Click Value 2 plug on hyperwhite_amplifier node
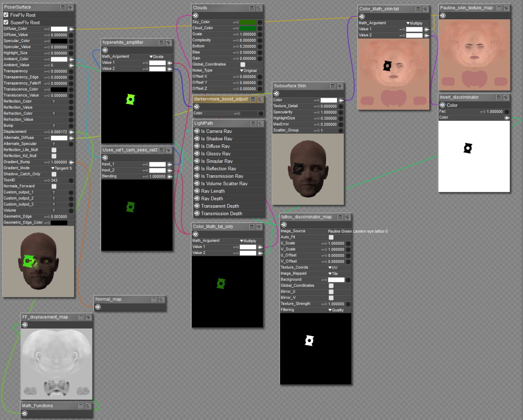523x420 pixels. click(x=170, y=69)
